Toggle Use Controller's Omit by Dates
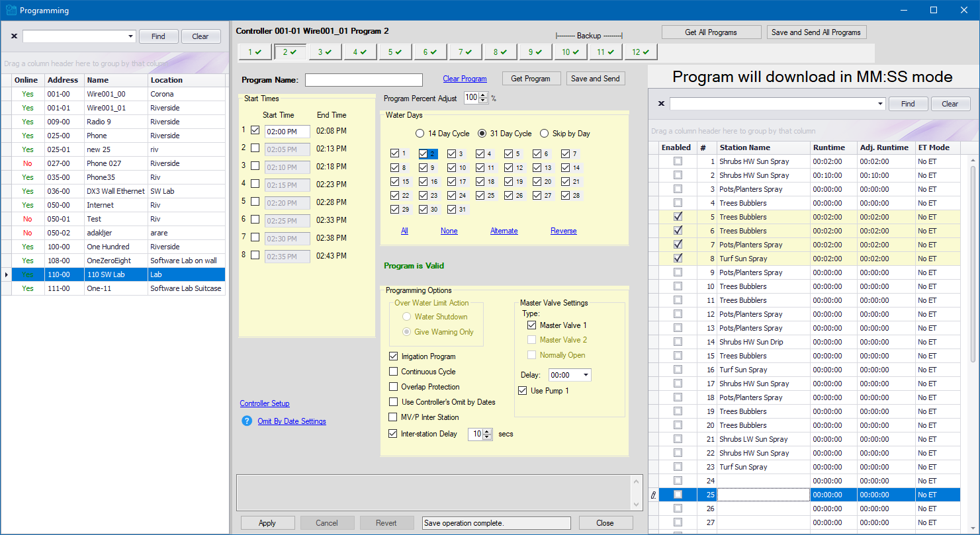The width and height of the screenshot is (980, 535). pyautogui.click(x=394, y=402)
